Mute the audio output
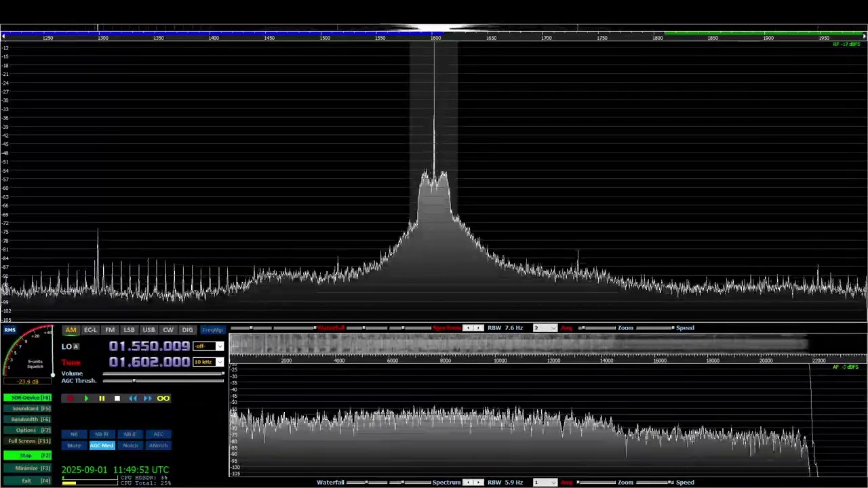The width and height of the screenshot is (868, 488). [74, 446]
